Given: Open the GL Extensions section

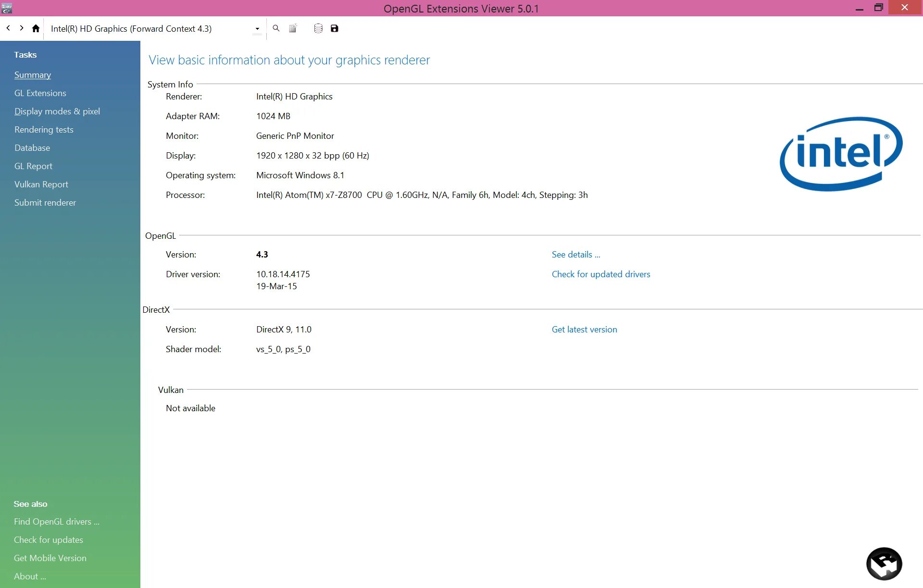Looking at the screenshot, I should click(40, 93).
